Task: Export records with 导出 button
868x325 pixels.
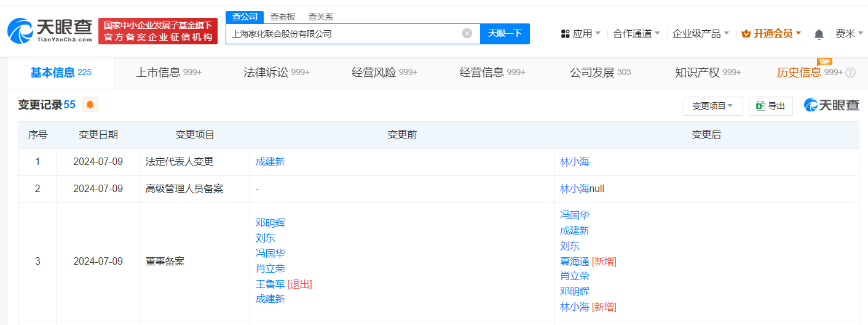Action: [x=770, y=106]
